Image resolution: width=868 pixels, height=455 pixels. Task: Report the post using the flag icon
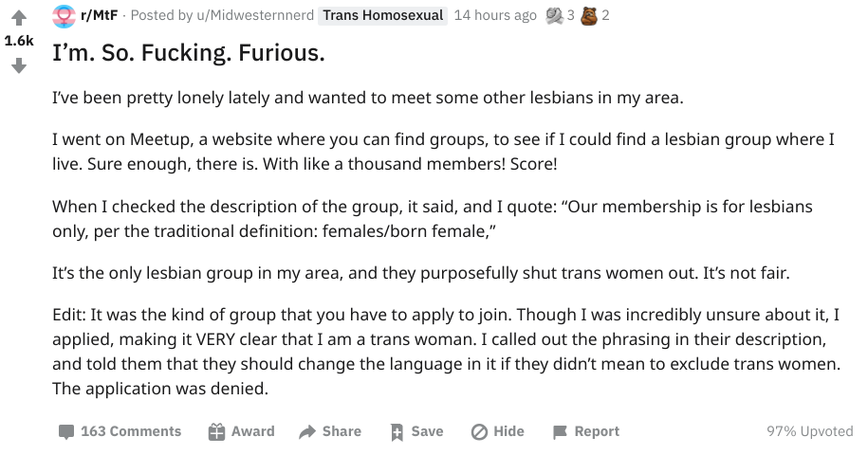585,431
